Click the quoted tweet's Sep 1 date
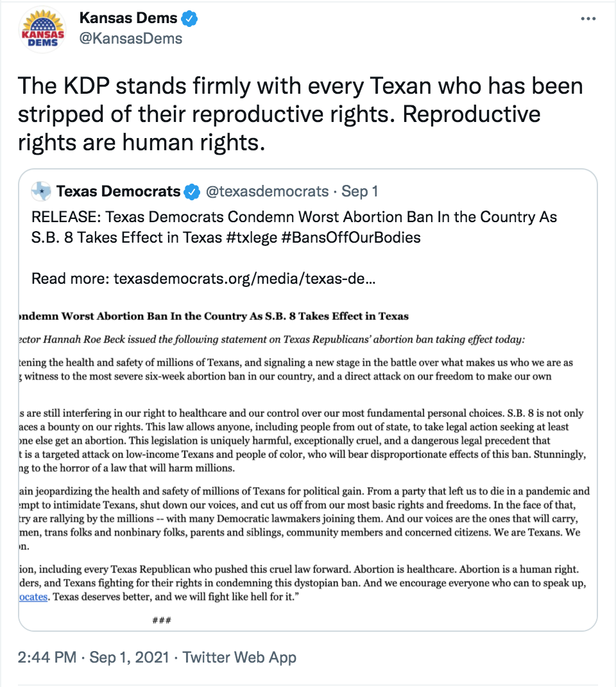The width and height of the screenshot is (616, 687). 359,191
